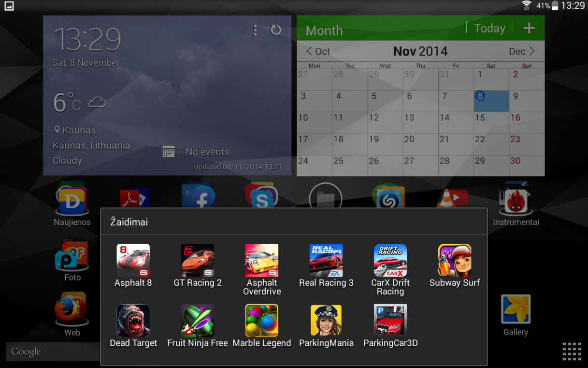Launch ParkingCar3D game
The width and height of the screenshot is (588, 368).
390,321
